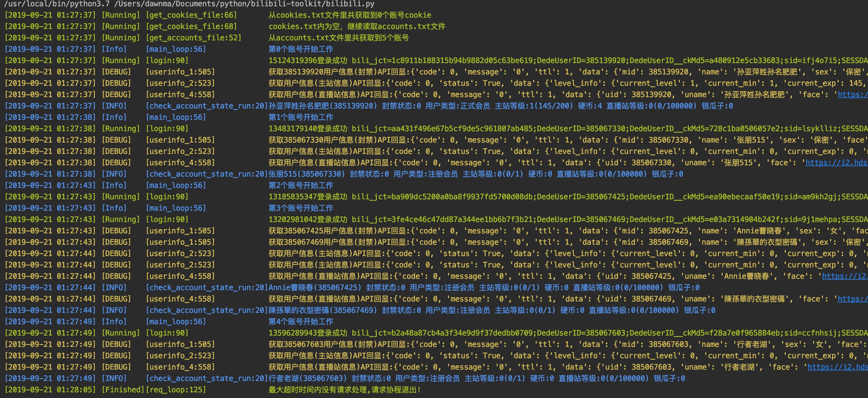Screen dimensions: 868x398
Task: Click the 13185835347登录成功 login message
Action: click(x=308, y=197)
